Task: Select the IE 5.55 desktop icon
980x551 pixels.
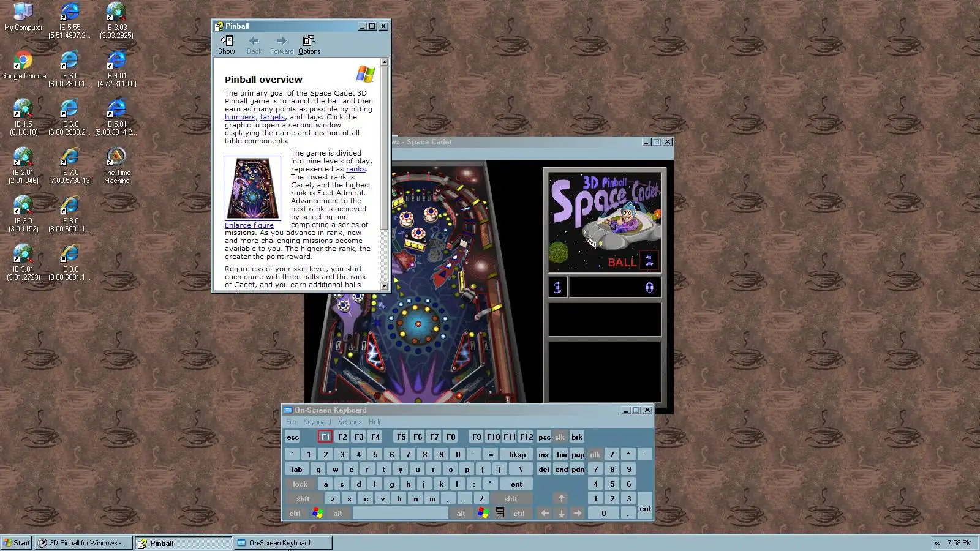Action: 69,20
